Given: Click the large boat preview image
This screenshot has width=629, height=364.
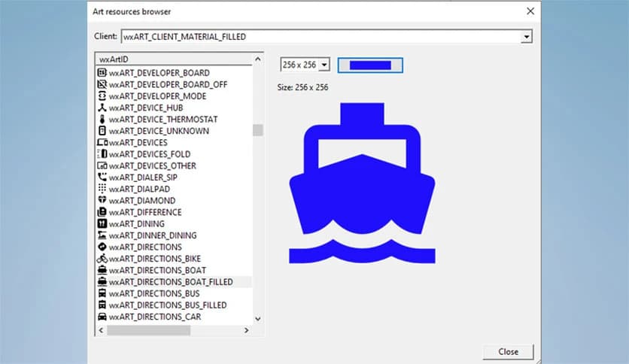Looking at the screenshot, I should (362, 184).
